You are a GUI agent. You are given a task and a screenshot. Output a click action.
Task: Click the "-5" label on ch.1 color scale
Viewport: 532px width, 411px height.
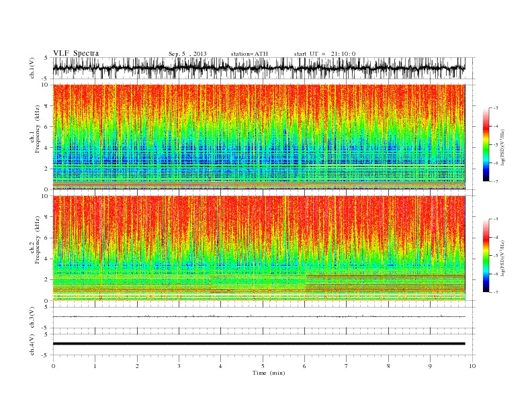495,145
